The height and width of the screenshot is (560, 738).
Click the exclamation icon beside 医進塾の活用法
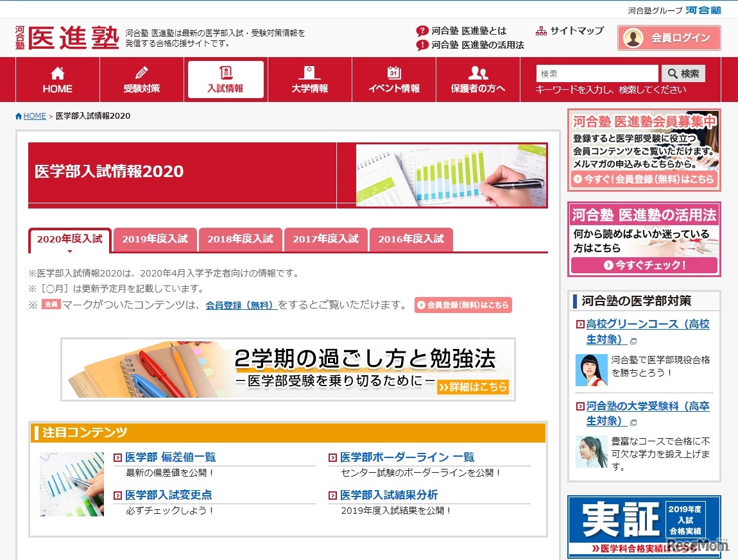(x=422, y=45)
